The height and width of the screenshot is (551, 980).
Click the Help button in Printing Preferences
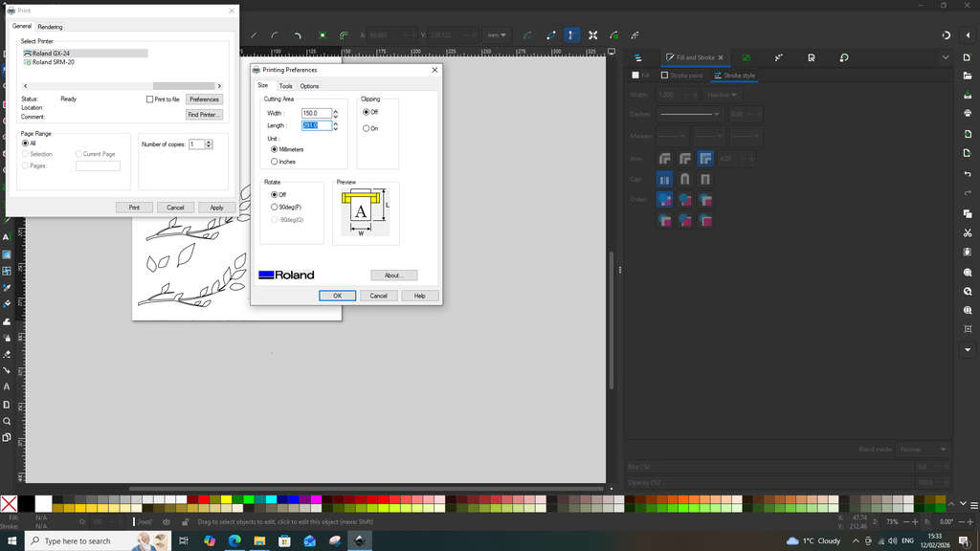(419, 296)
